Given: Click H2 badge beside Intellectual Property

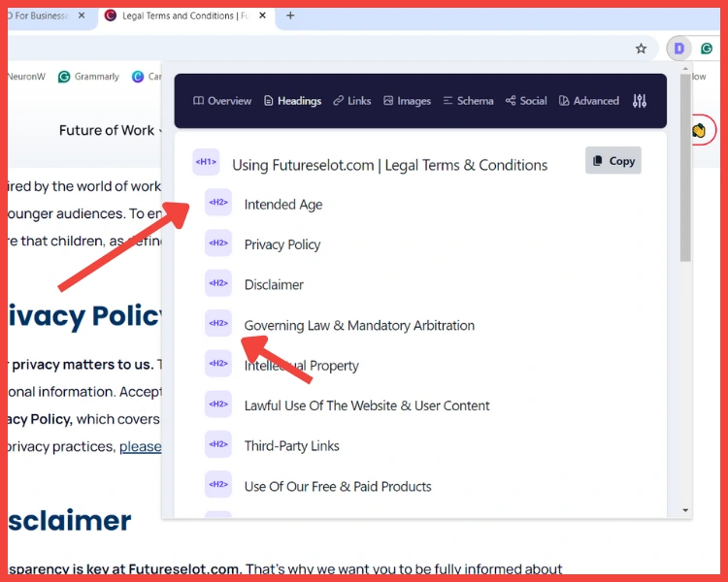Looking at the screenshot, I should coord(218,364).
